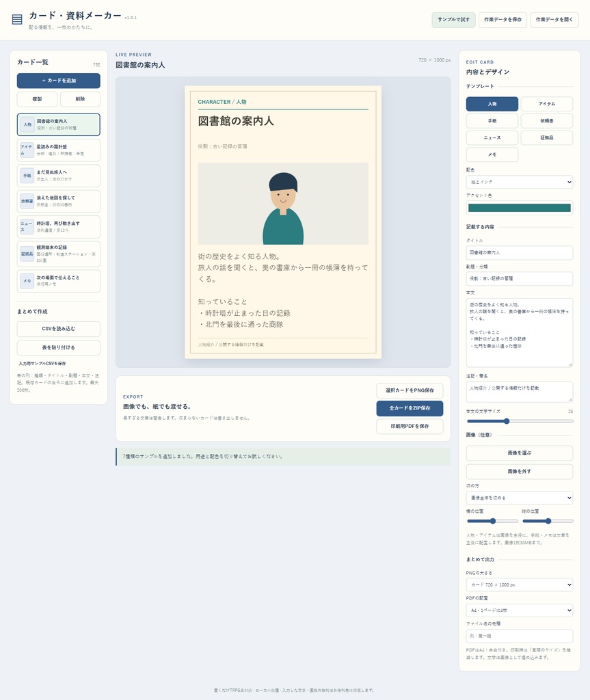This screenshot has width=590, height=700.
Task: Click 印刷用PDFを保存 button
Action: tap(410, 427)
